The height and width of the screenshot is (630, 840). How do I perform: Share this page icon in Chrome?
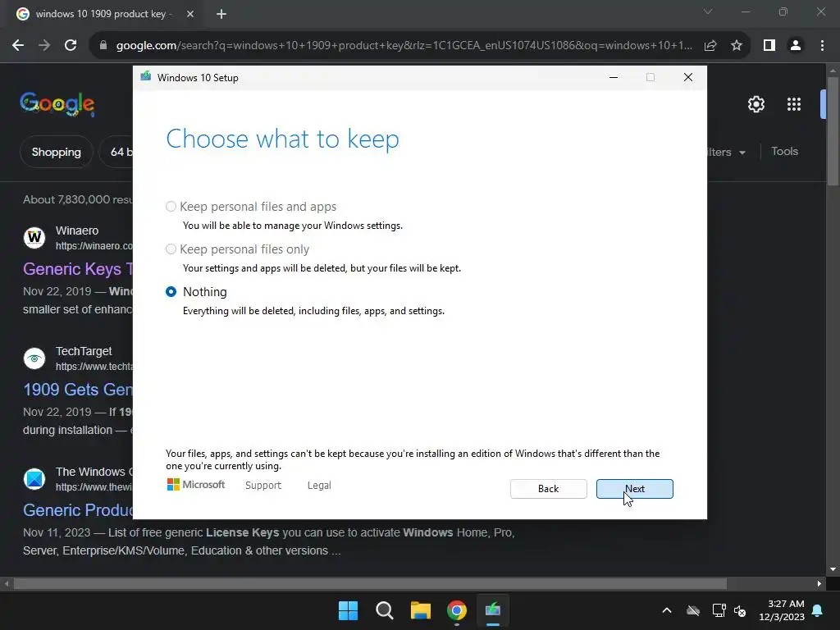point(710,46)
